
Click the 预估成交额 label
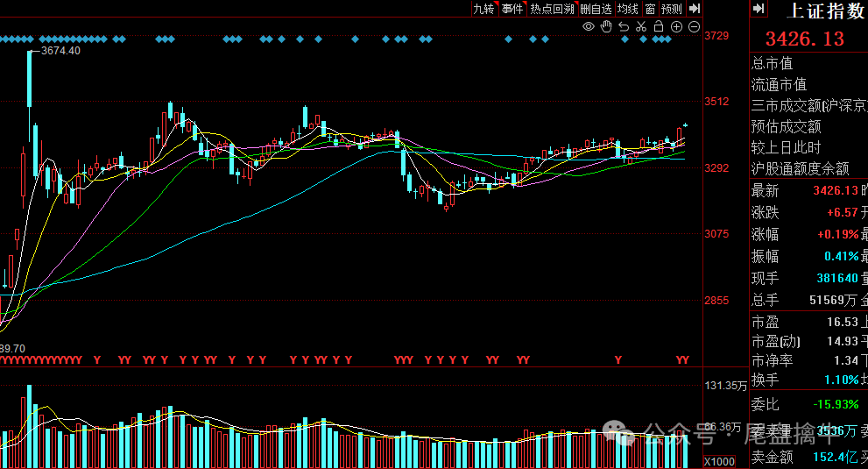point(786,126)
